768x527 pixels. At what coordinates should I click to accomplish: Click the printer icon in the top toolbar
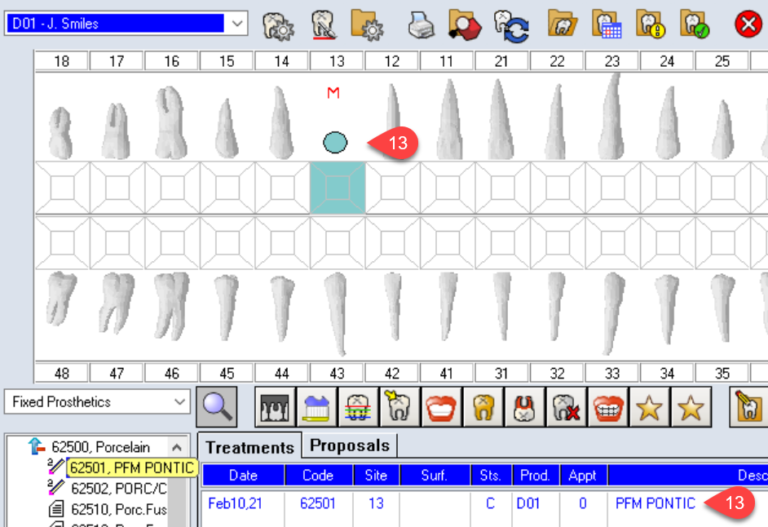[x=420, y=24]
